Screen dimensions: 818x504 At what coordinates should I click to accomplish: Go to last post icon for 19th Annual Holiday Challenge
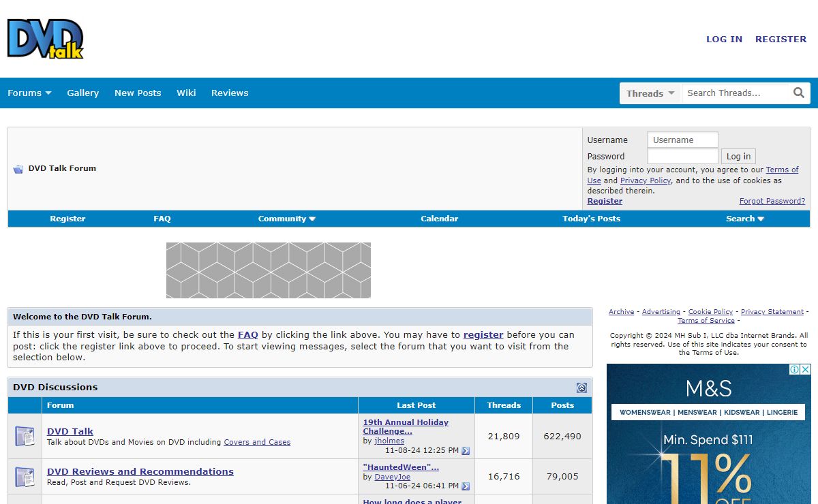(466, 451)
